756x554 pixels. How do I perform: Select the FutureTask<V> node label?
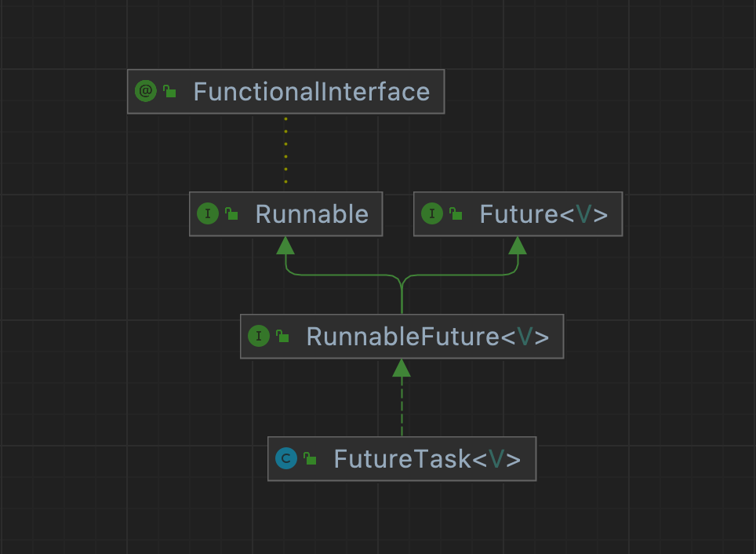(x=427, y=459)
